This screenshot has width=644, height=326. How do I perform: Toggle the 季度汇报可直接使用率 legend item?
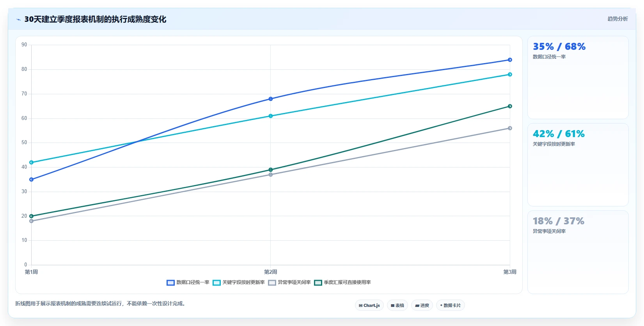pos(342,282)
